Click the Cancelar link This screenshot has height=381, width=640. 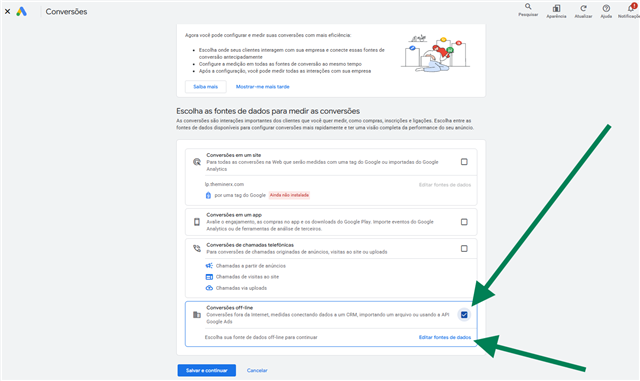pyautogui.click(x=257, y=370)
